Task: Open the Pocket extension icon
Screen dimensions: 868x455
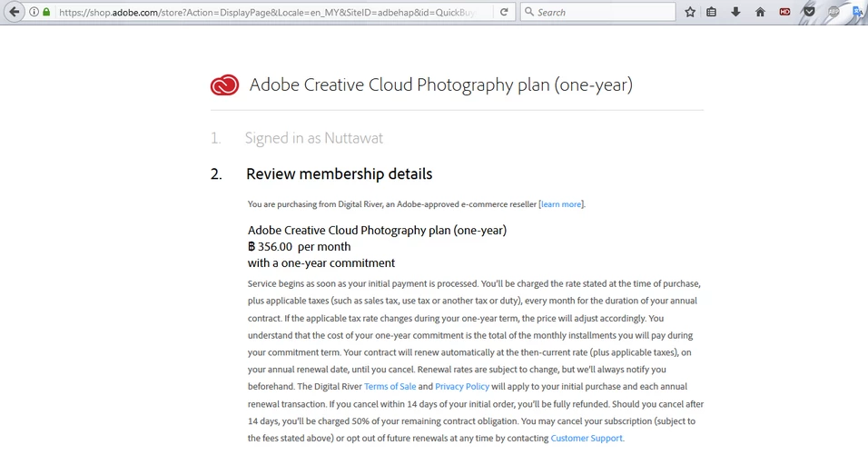Action: 809,12
